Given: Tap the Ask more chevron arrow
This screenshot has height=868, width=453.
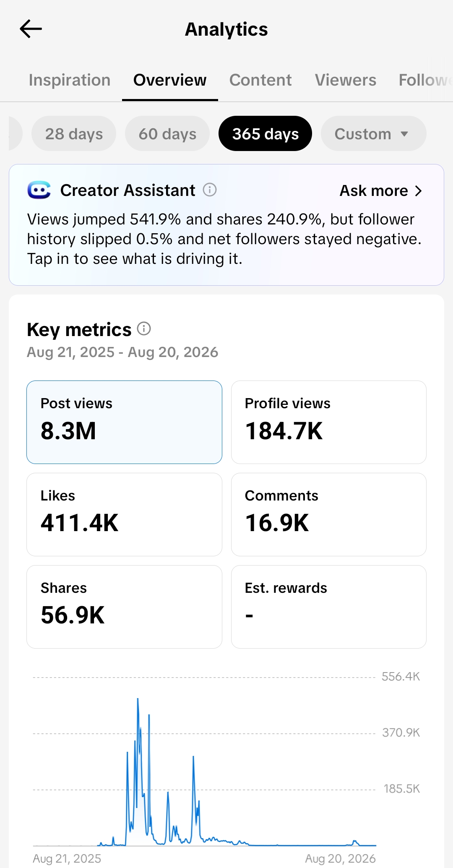Looking at the screenshot, I should point(418,191).
